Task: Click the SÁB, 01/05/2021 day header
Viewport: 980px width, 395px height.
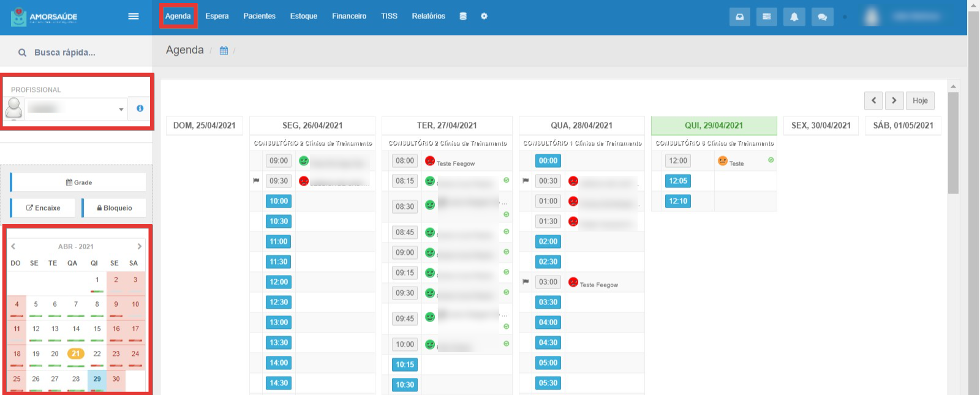Action: click(903, 126)
